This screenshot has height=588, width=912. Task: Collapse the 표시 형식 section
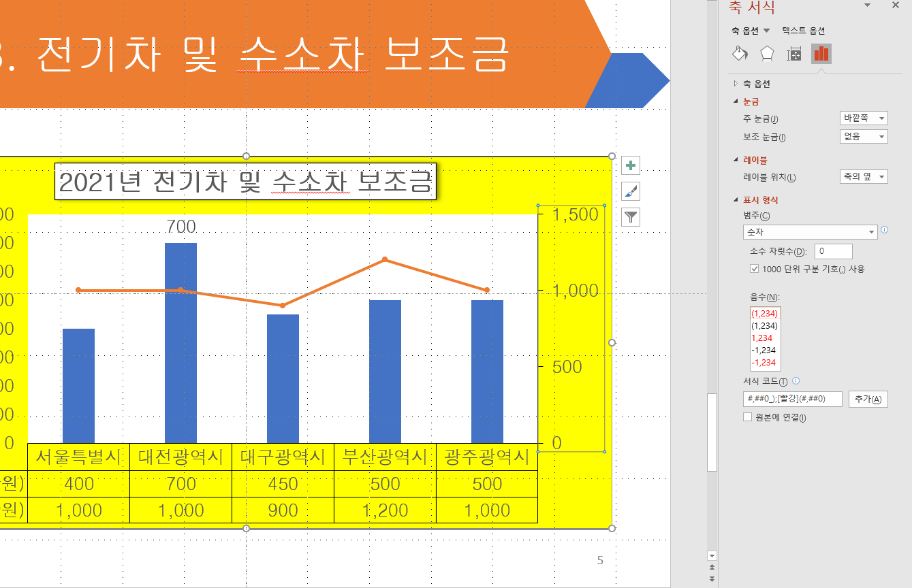coord(755,200)
